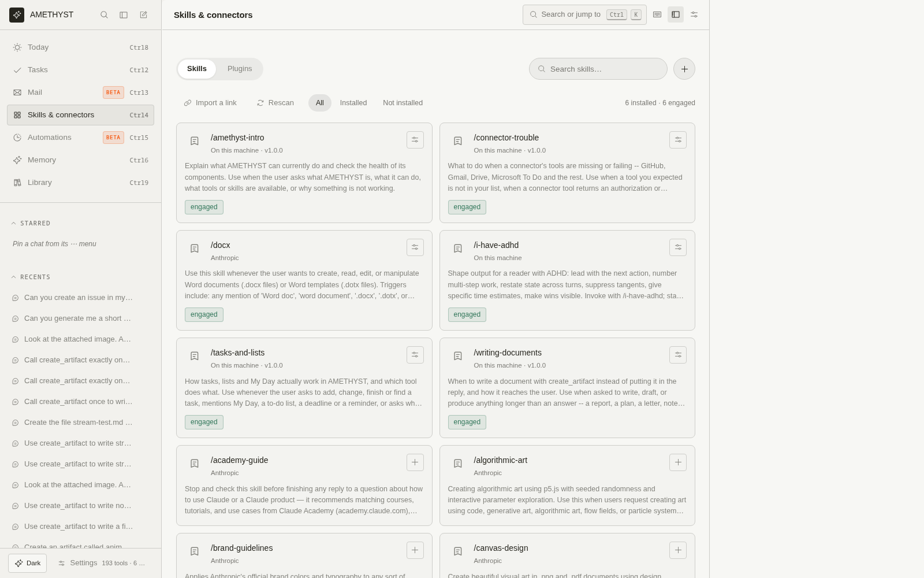This screenshot has height=578, width=924.
Task: Click the plus button beside Search skills
Action: (x=684, y=69)
